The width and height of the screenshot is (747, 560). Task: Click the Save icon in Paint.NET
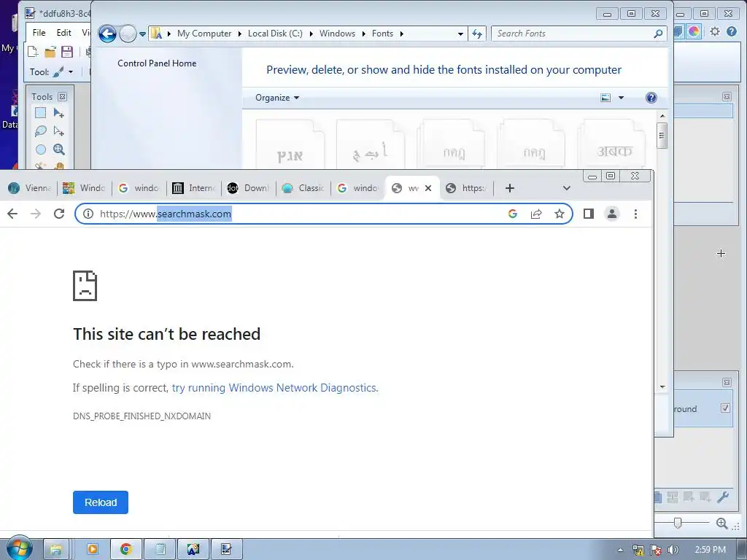point(67,52)
